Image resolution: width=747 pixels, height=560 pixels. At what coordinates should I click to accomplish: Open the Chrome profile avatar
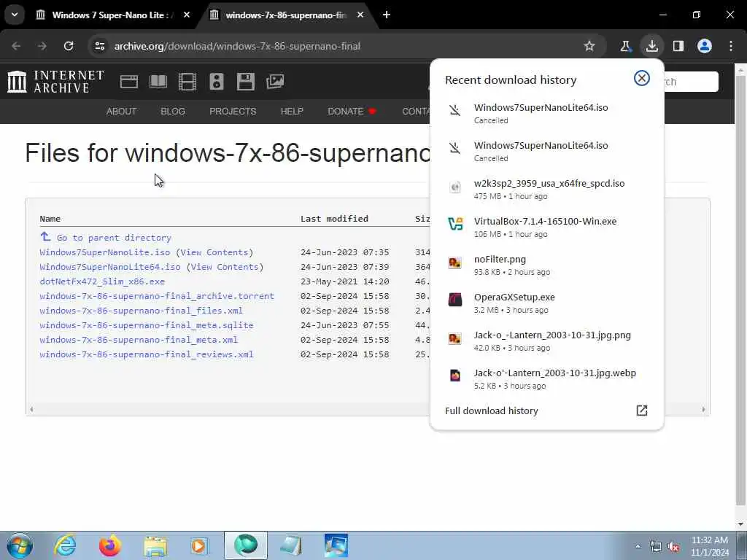pos(705,46)
